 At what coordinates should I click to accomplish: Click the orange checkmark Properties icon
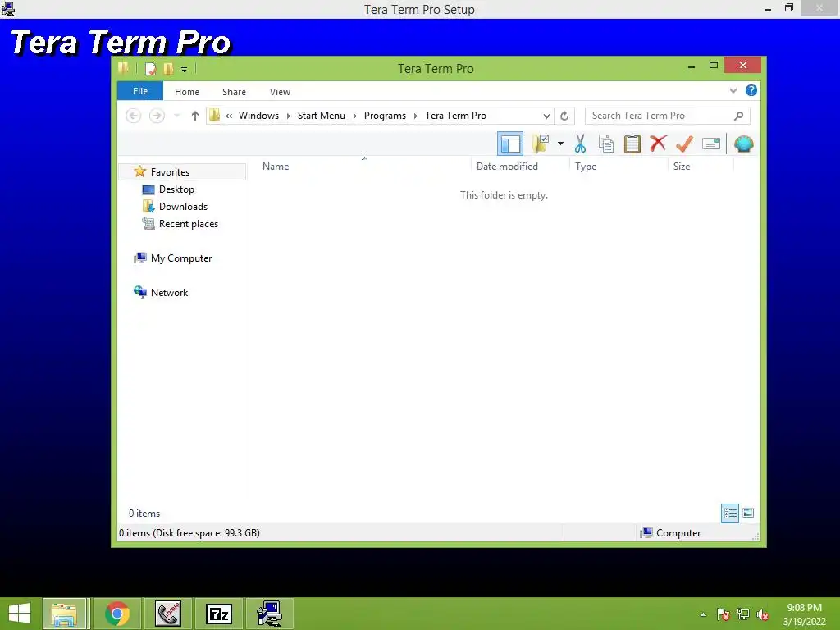pos(684,144)
